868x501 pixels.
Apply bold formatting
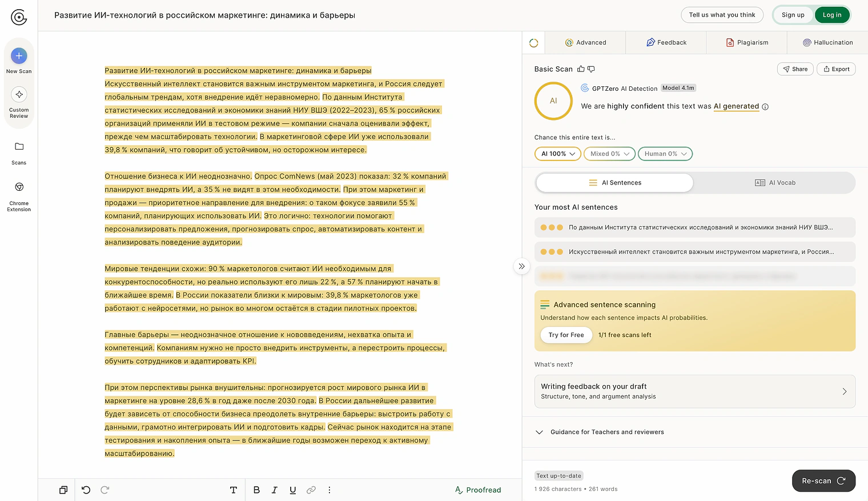[x=256, y=490]
